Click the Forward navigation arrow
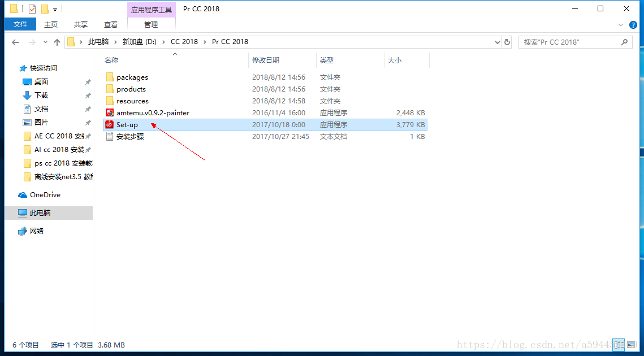 click(32, 42)
